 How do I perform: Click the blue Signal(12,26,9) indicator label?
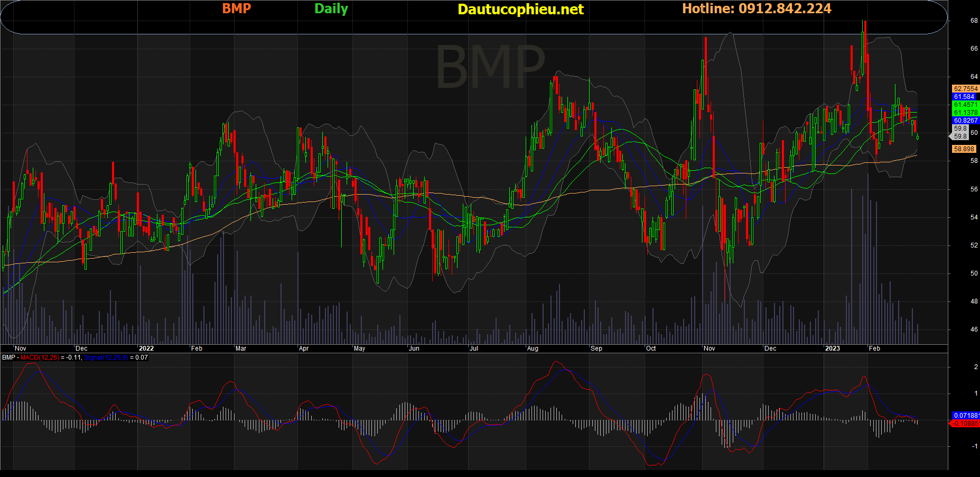[x=106, y=357]
